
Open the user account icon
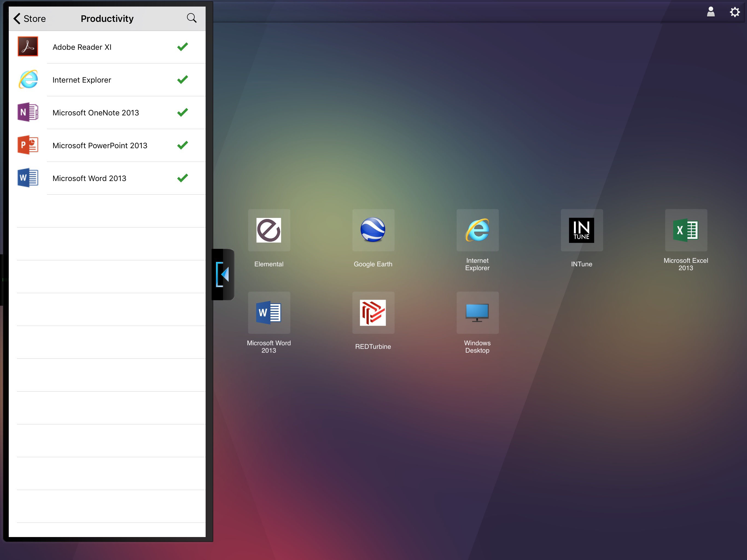[x=711, y=12]
